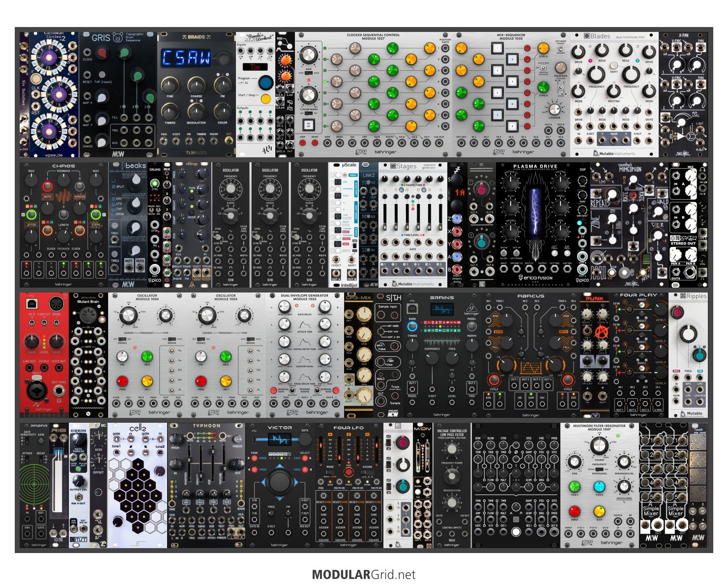
Task: Click the red CLOCK knob on GRIS
Action: click(102, 52)
